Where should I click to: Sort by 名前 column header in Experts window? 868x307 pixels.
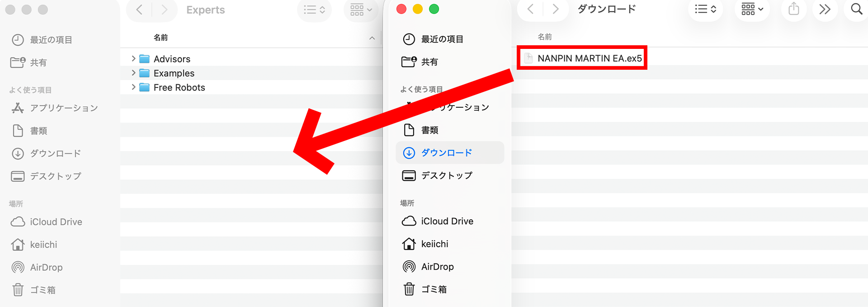click(x=160, y=38)
